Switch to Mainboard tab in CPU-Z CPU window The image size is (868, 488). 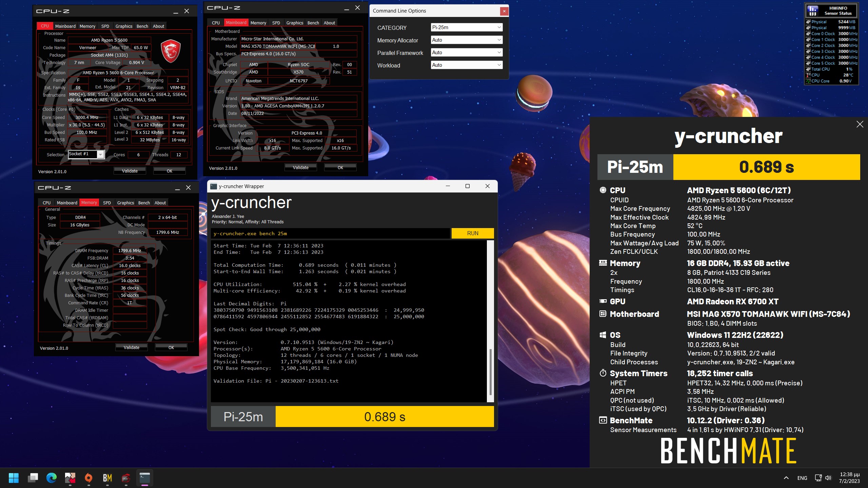tap(65, 26)
